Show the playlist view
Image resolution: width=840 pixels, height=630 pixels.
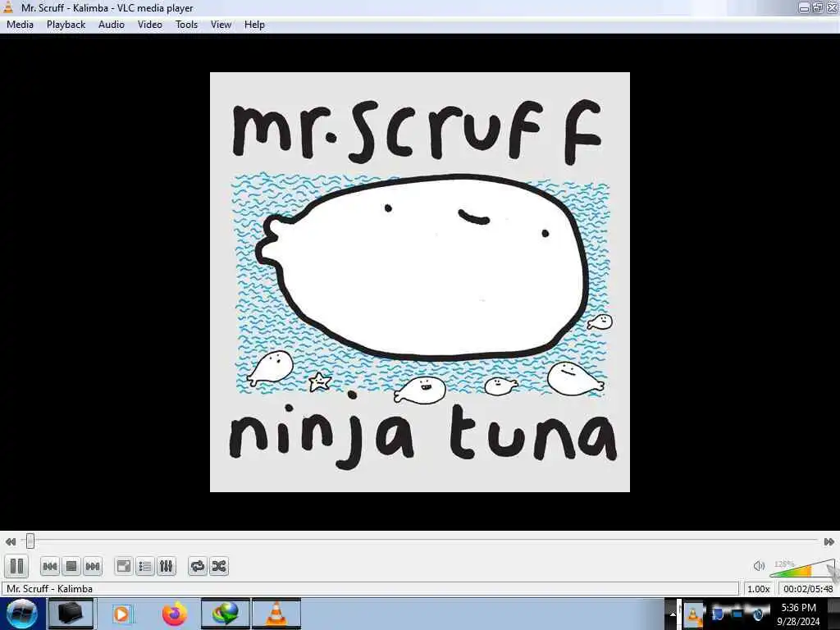coord(144,566)
